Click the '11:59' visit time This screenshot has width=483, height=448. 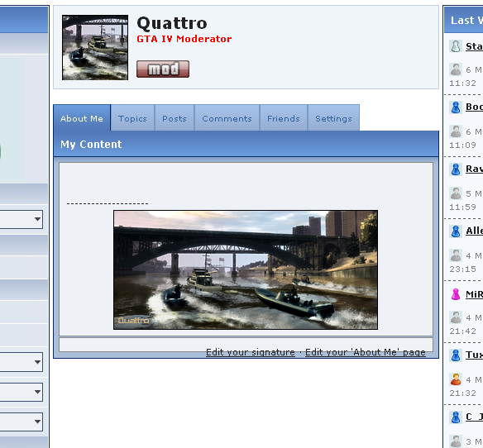click(x=462, y=207)
